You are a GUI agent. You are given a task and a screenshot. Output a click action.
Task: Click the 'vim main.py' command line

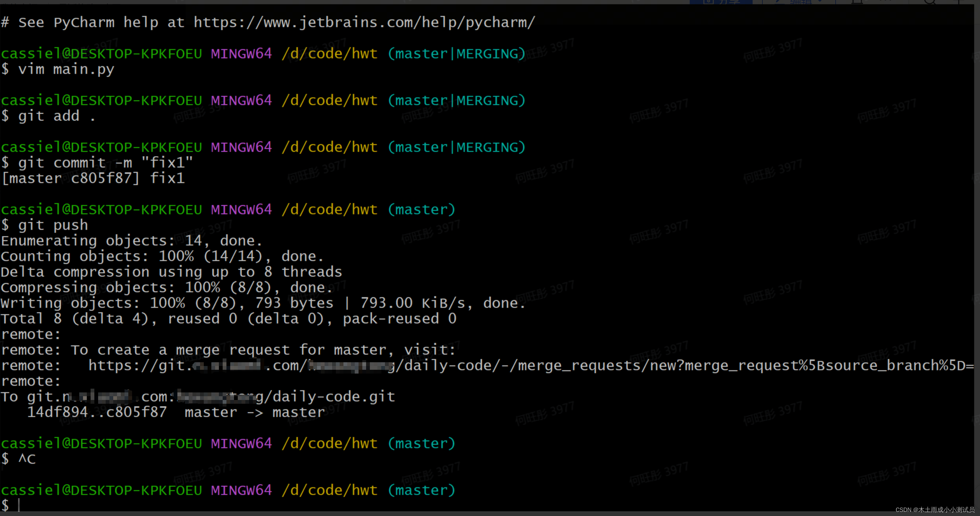coord(58,69)
